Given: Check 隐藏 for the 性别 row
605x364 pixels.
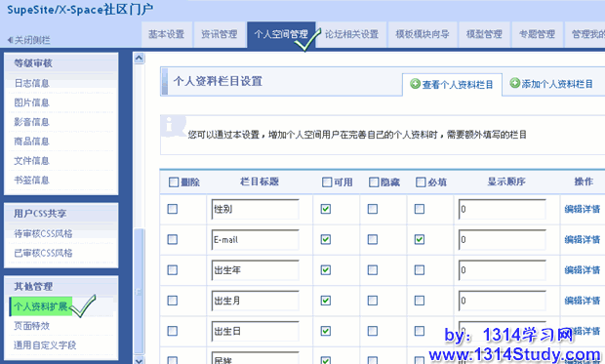Looking at the screenshot, I should tap(373, 209).
